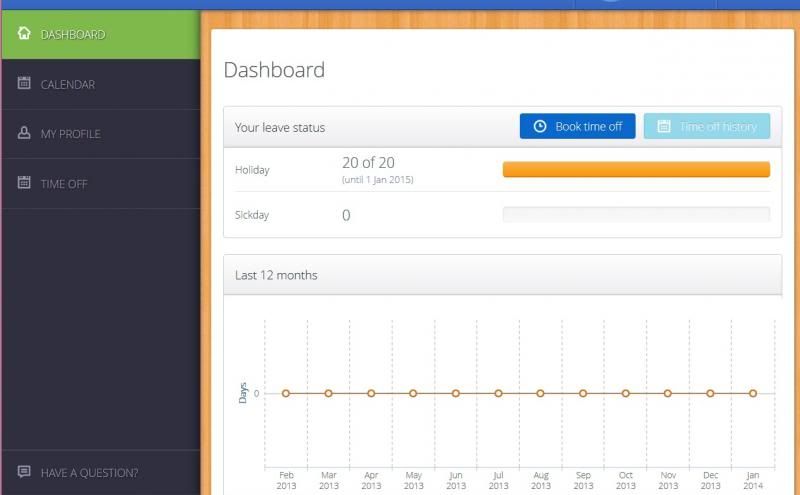Click the Mar 2013 chart data point

click(329, 393)
